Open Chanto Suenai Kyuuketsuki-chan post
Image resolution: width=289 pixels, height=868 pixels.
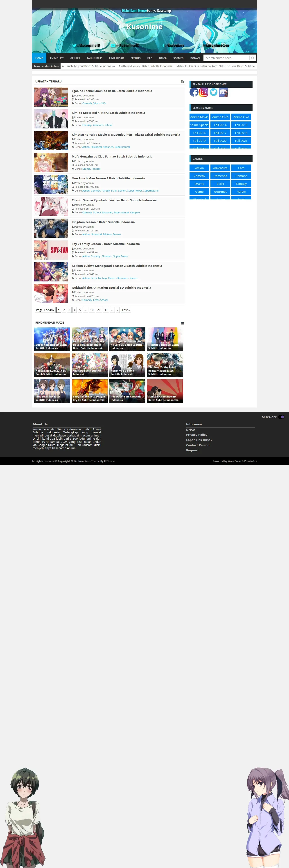(114, 200)
